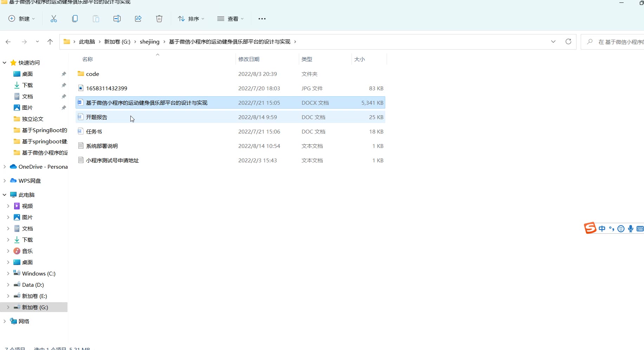Open the 查看 view dropdown
The image size is (644, 350).
231,19
